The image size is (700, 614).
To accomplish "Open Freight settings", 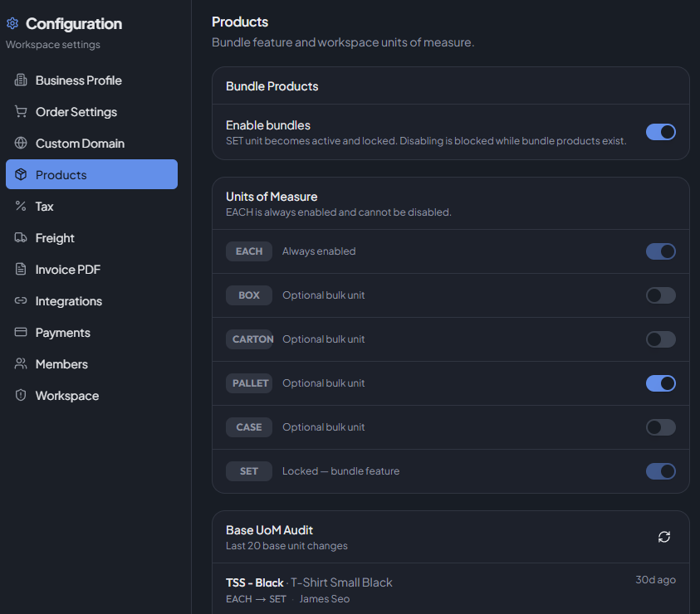I will tap(91, 238).
